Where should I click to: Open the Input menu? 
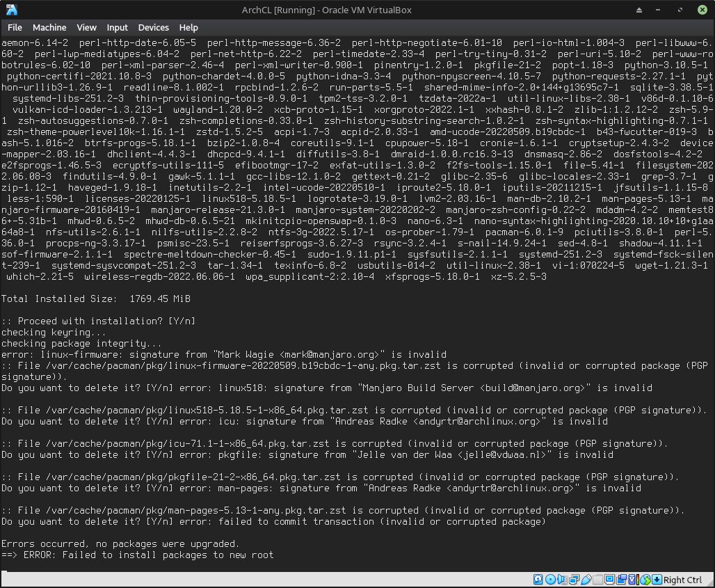(117, 27)
